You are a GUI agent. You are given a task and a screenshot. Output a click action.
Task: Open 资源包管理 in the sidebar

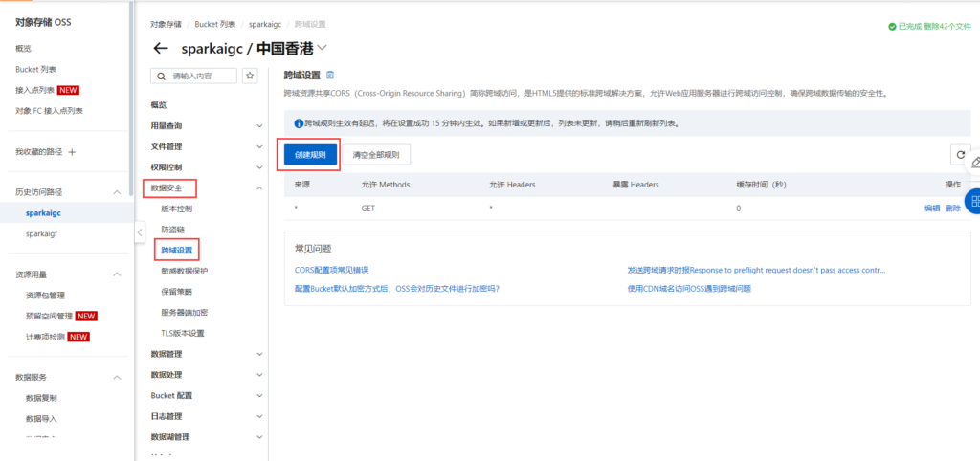[x=45, y=296]
